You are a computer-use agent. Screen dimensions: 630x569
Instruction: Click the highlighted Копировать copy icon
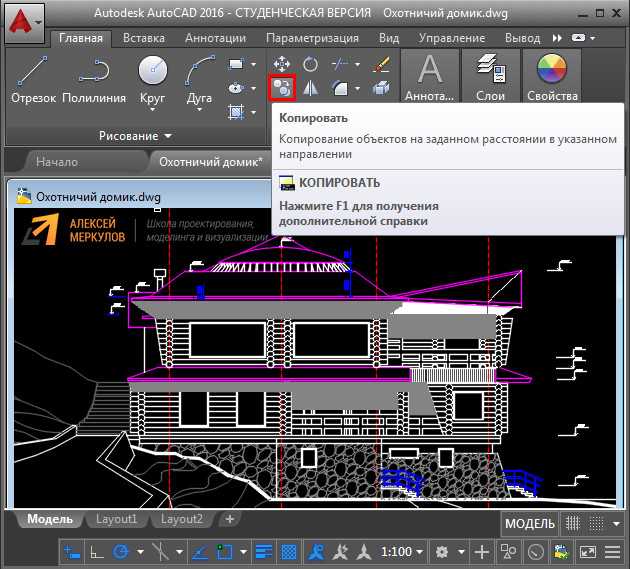coord(282,88)
